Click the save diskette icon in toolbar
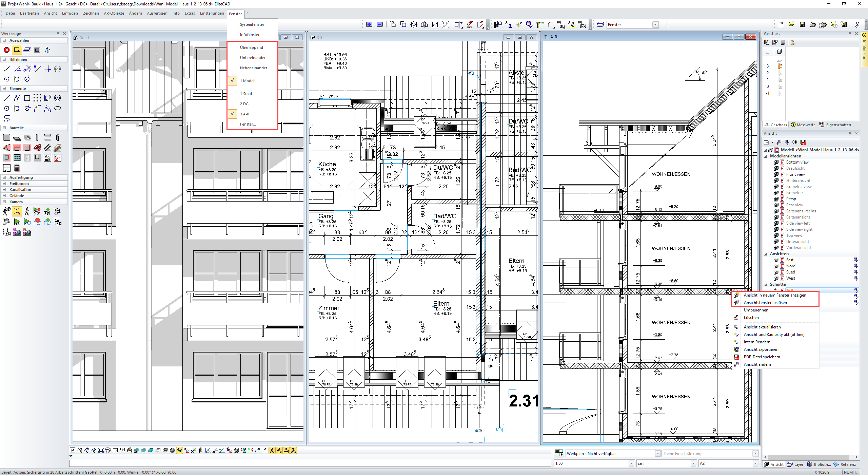This screenshot has width=868, height=475. point(802,24)
